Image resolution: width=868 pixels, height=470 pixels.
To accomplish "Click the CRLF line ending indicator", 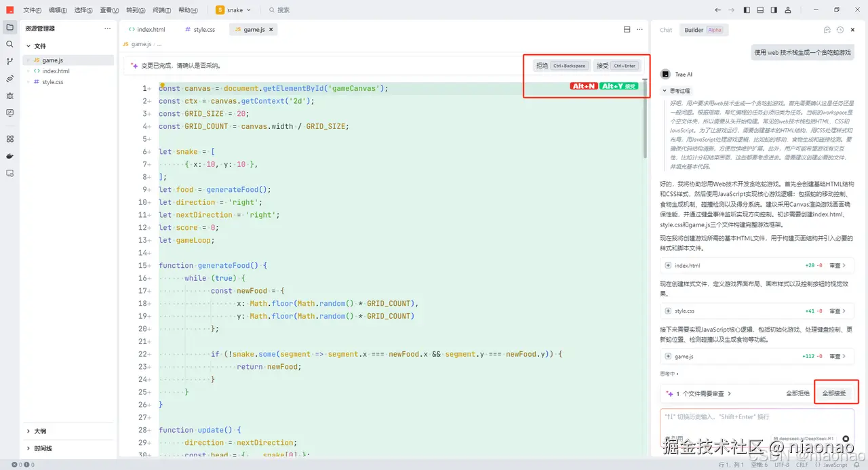I will pos(802,465).
